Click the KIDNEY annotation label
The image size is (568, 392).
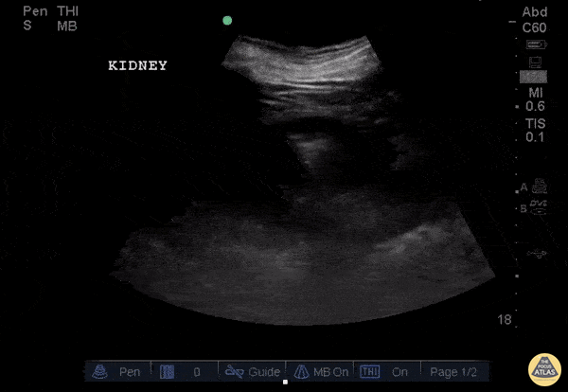pyautogui.click(x=137, y=65)
